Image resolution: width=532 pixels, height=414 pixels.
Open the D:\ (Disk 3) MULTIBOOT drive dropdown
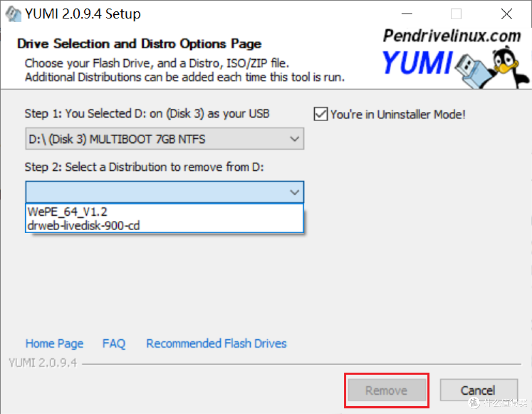[165, 139]
